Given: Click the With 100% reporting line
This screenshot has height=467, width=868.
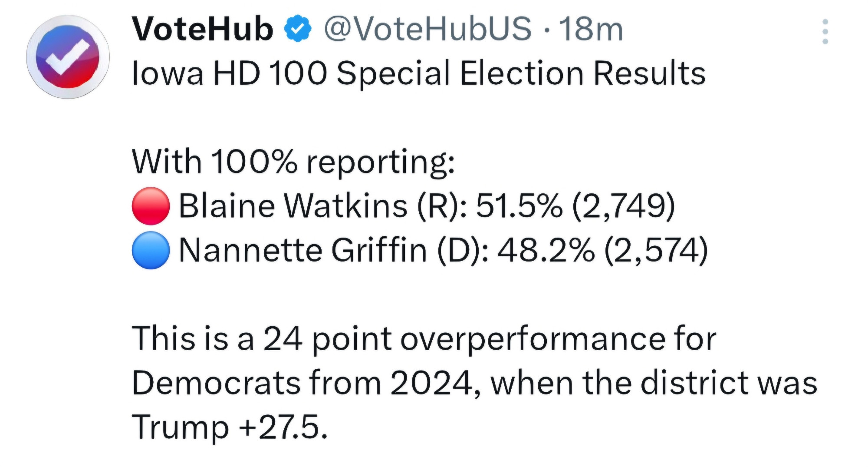Looking at the screenshot, I should pos(293,162).
